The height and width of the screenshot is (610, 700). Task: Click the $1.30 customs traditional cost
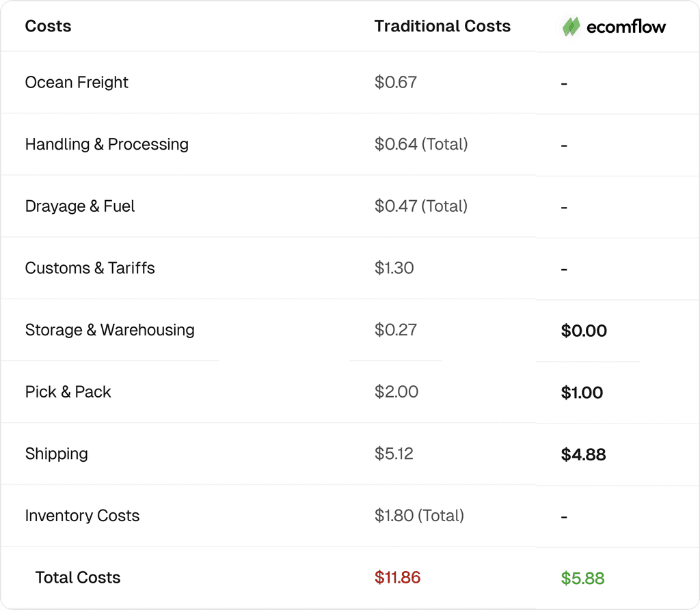coord(394,268)
